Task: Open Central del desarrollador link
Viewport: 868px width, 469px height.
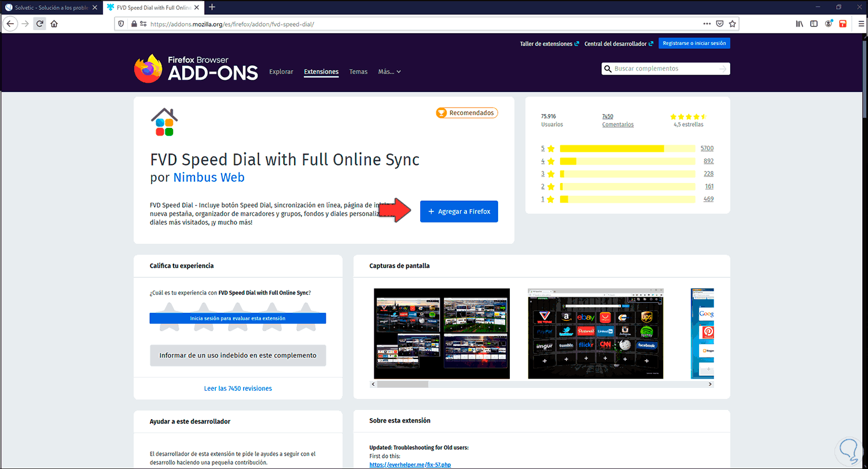Action: (x=619, y=43)
